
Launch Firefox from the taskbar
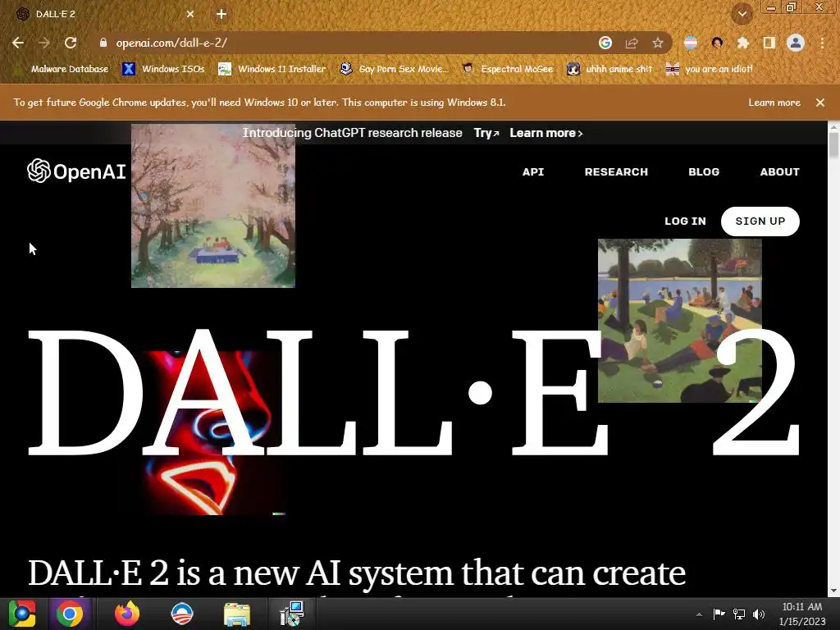[127, 614]
